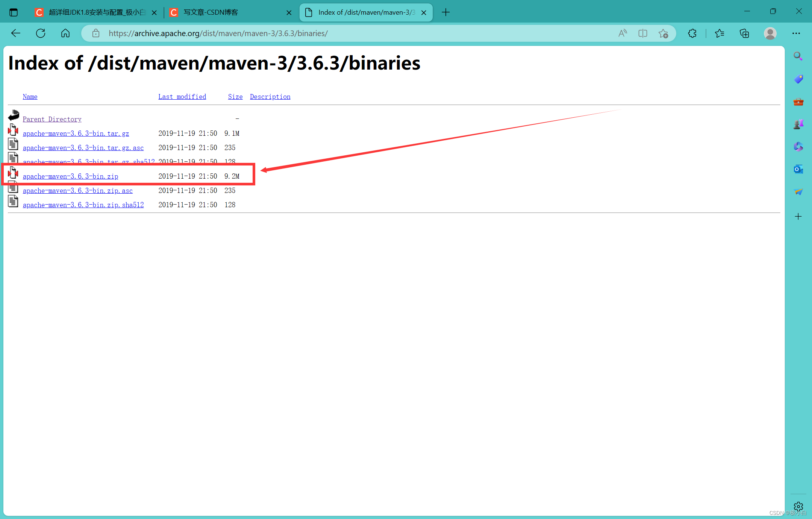Close the 写文章-CSDN博客 tab
This screenshot has height=519, width=812.
pyautogui.click(x=289, y=12)
